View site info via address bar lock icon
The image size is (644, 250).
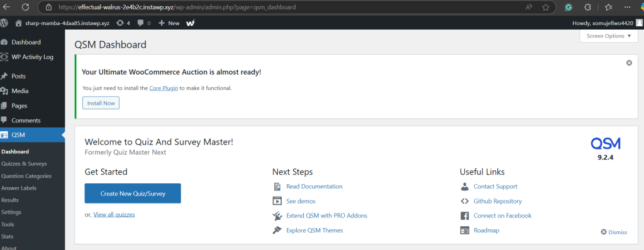click(49, 8)
